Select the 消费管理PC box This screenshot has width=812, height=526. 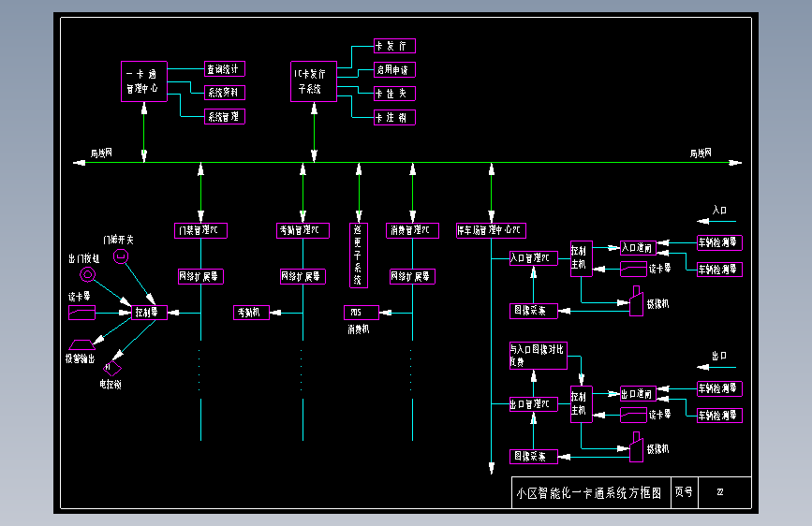click(413, 230)
